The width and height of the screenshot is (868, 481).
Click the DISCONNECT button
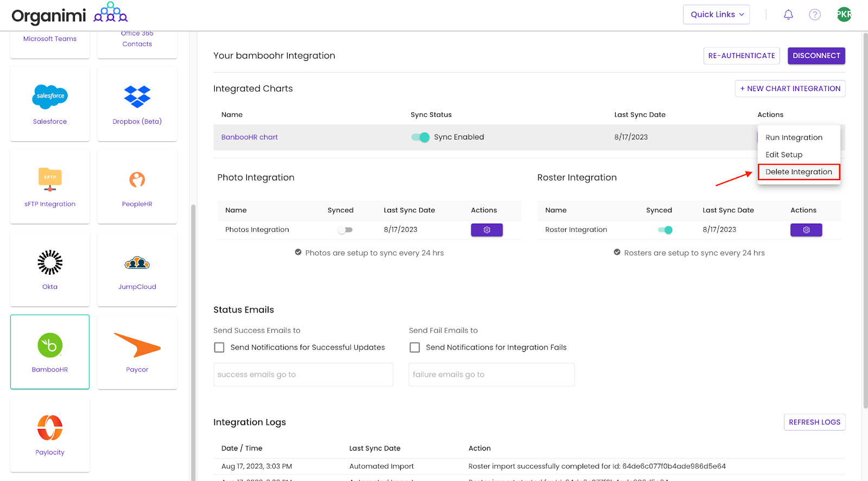tap(816, 56)
